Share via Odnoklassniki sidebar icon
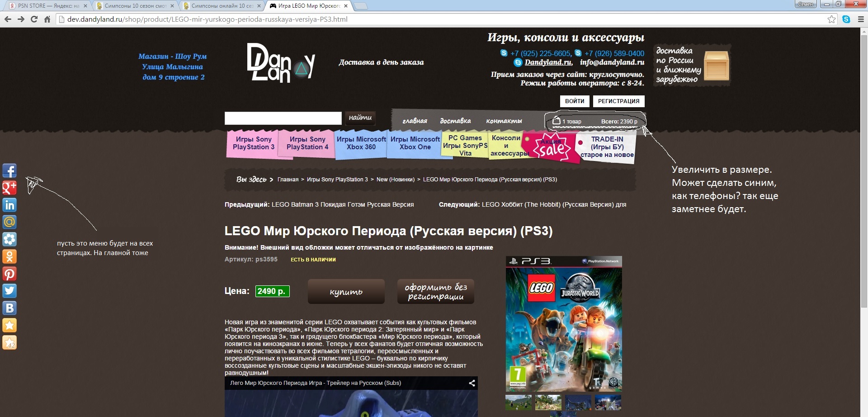The width and height of the screenshot is (868, 417). 9,256
